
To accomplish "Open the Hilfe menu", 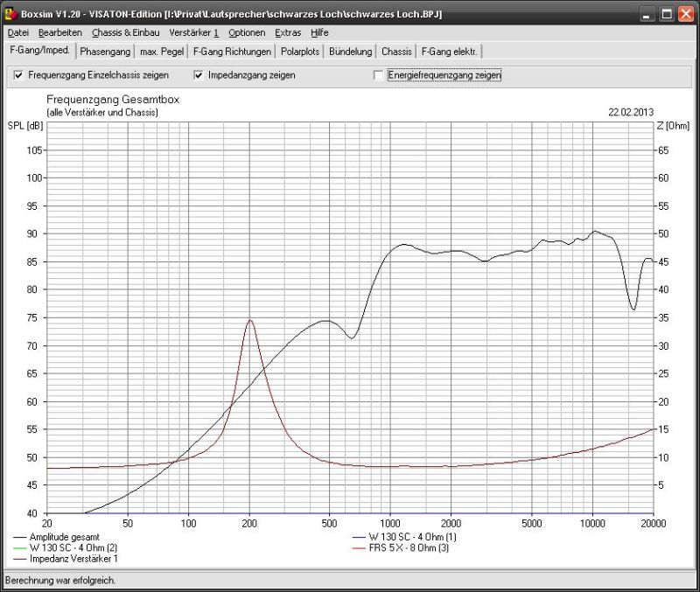I will tap(319, 32).
